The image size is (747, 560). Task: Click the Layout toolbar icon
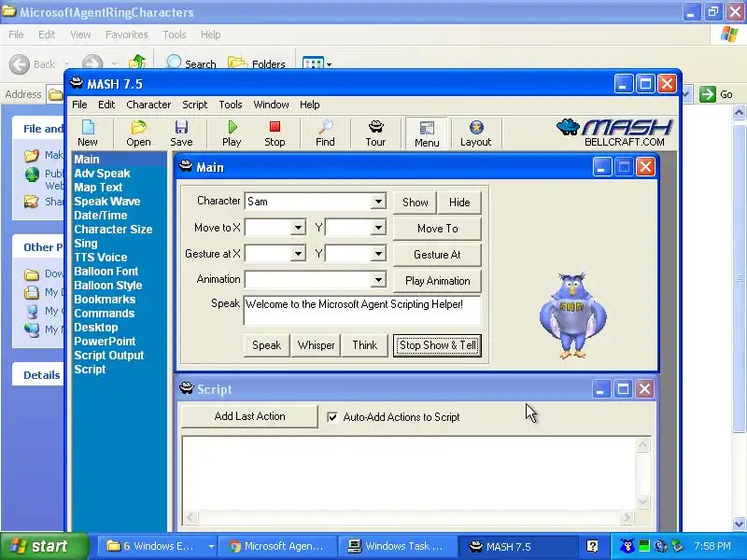pyautogui.click(x=475, y=133)
